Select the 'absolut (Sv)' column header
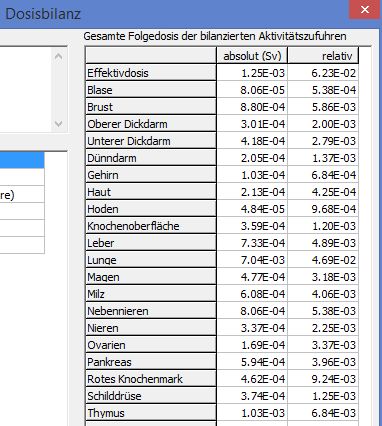The width and height of the screenshot is (382, 426). click(252, 56)
